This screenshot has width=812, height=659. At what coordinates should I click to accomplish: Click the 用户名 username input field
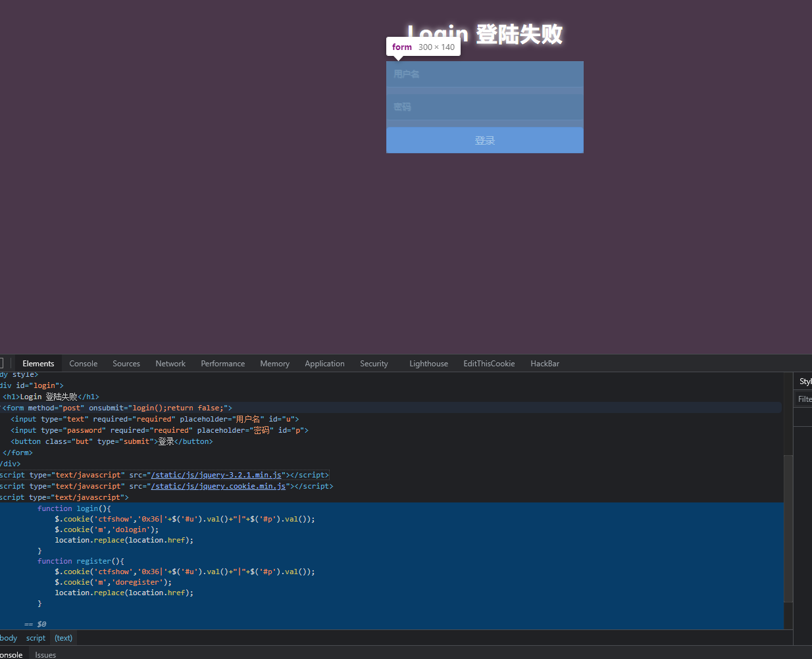(x=484, y=74)
